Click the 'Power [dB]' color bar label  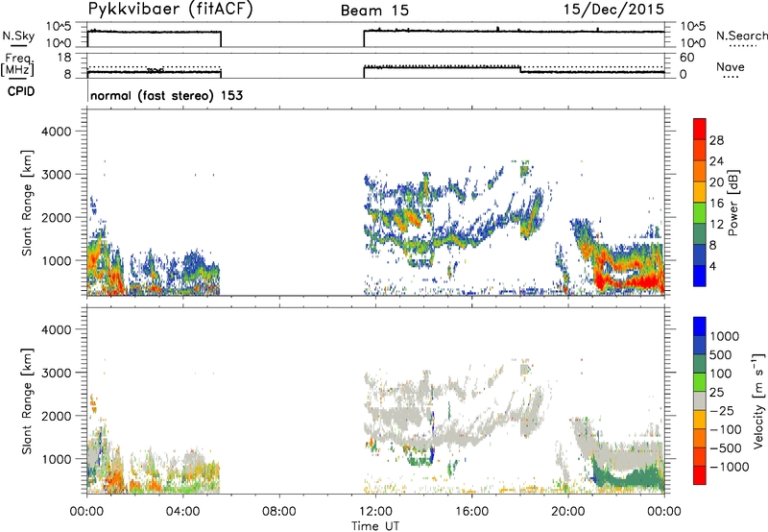732,203
